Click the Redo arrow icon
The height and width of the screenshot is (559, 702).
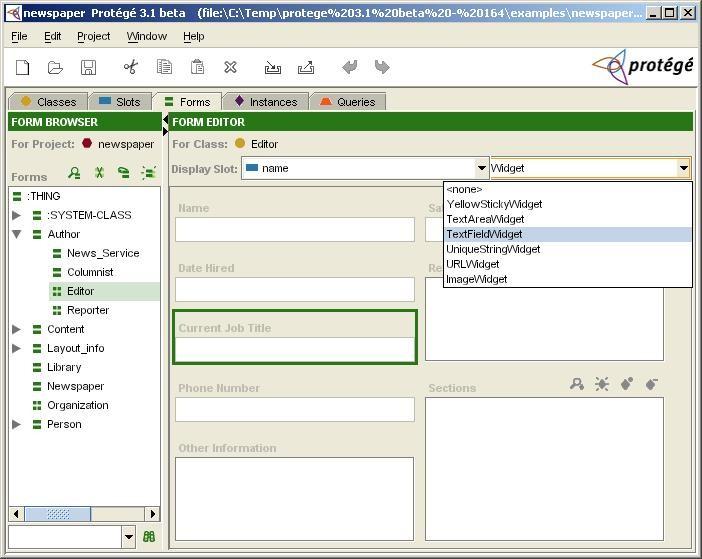[382, 68]
